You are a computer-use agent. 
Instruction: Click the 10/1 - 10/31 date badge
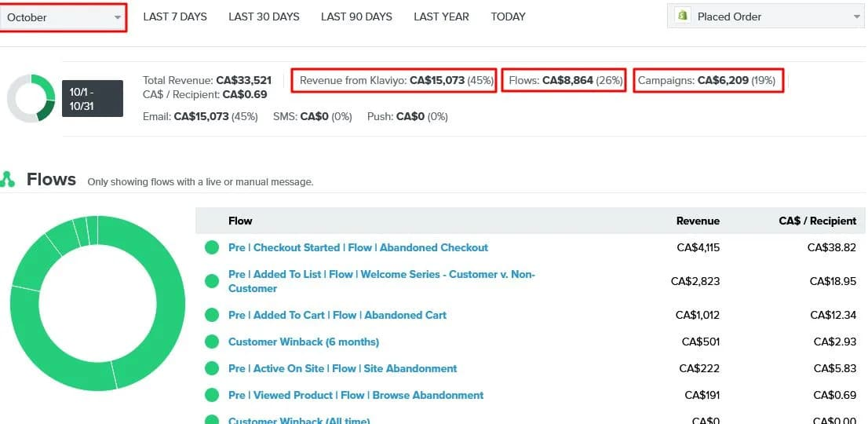coord(93,98)
